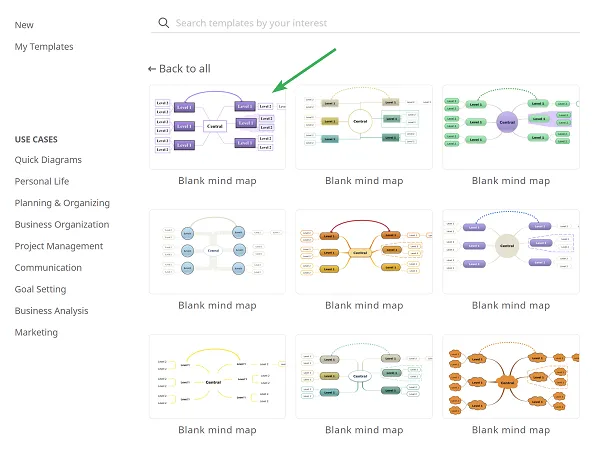Click the Back to all arrow icon
The image size is (600, 449).
click(152, 69)
